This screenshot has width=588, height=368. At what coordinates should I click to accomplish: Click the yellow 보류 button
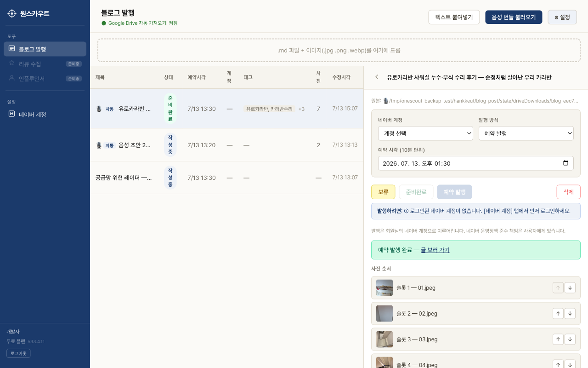383,192
